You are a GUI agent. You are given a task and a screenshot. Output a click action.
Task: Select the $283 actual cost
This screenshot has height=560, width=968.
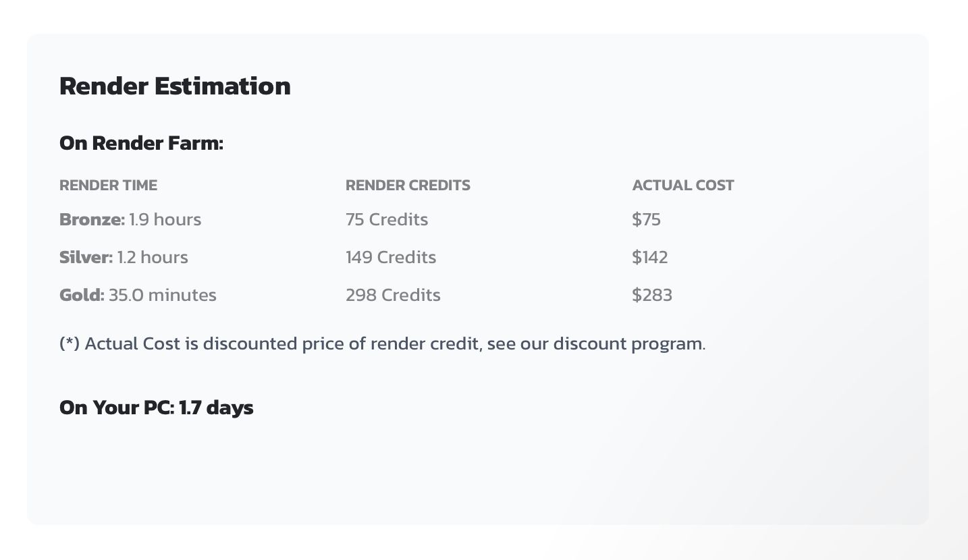click(652, 296)
